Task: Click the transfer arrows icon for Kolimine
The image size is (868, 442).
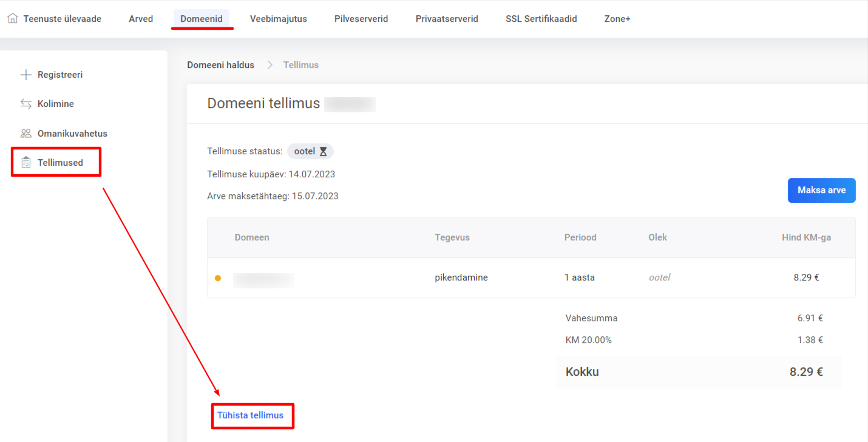Action: click(25, 104)
